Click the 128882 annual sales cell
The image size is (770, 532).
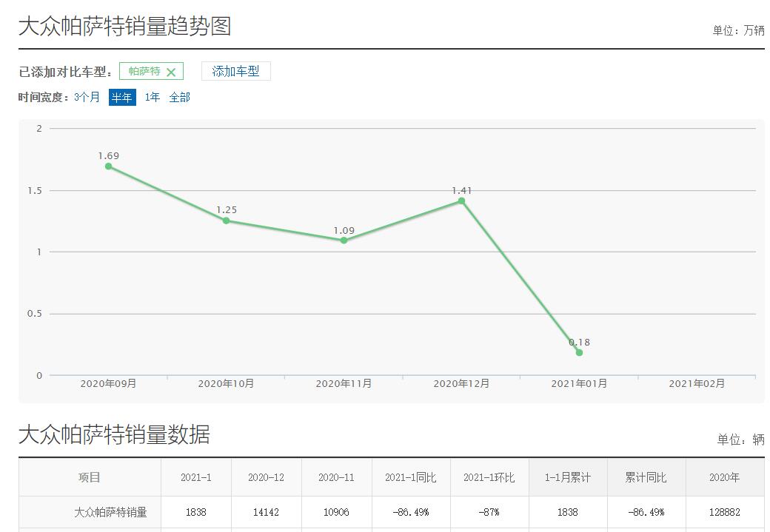[725, 512]
